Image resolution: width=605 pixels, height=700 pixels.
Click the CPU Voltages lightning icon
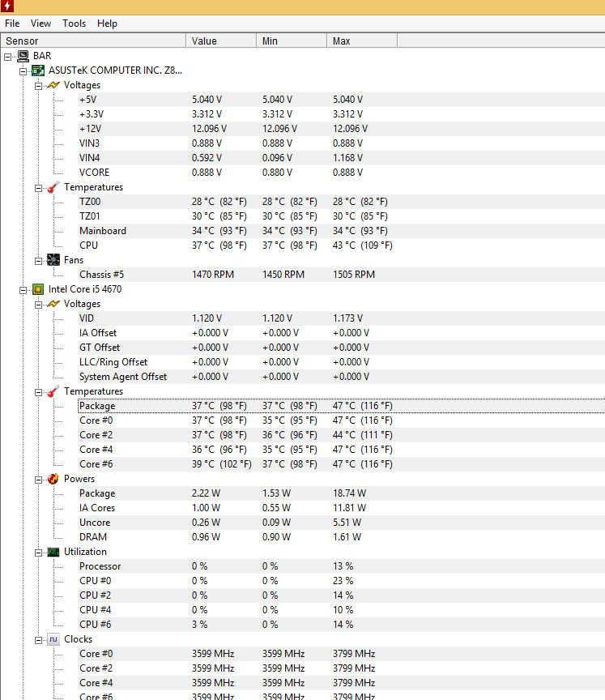pos(53,304)
